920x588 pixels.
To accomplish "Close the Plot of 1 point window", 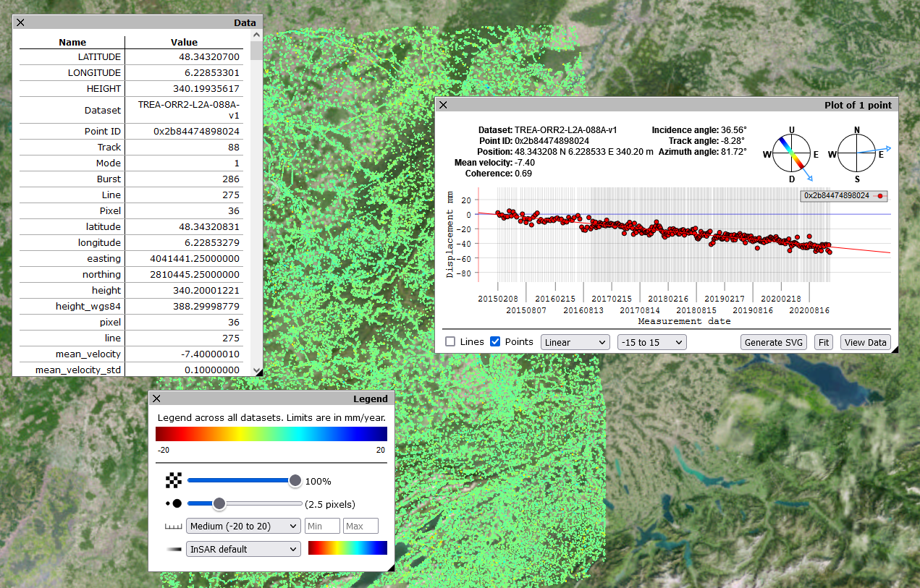I will click(443, 105).
